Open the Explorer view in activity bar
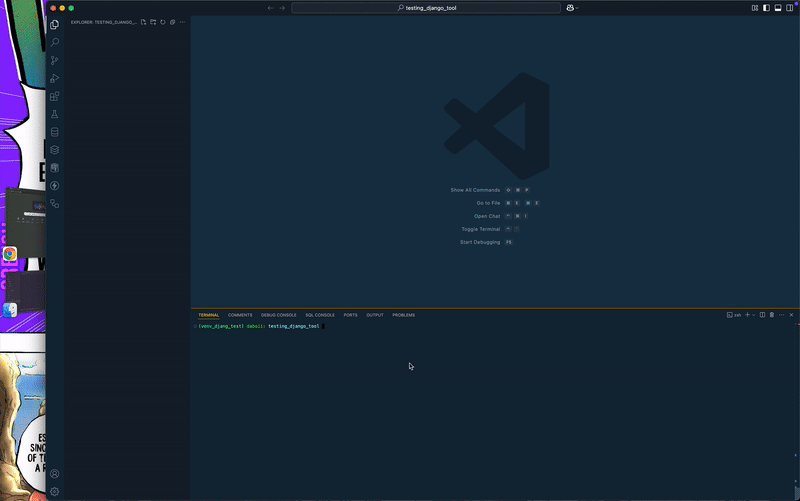The height and width of the screenshot is (501, 800). 55,24
